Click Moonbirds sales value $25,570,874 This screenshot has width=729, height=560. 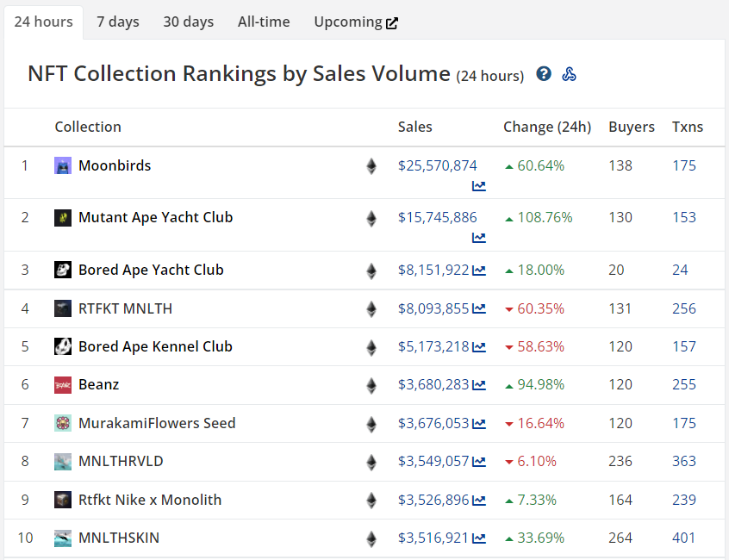click(x=437, y=165)
